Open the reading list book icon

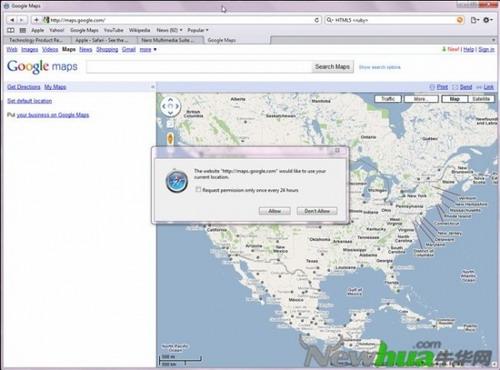click(11, 30)
